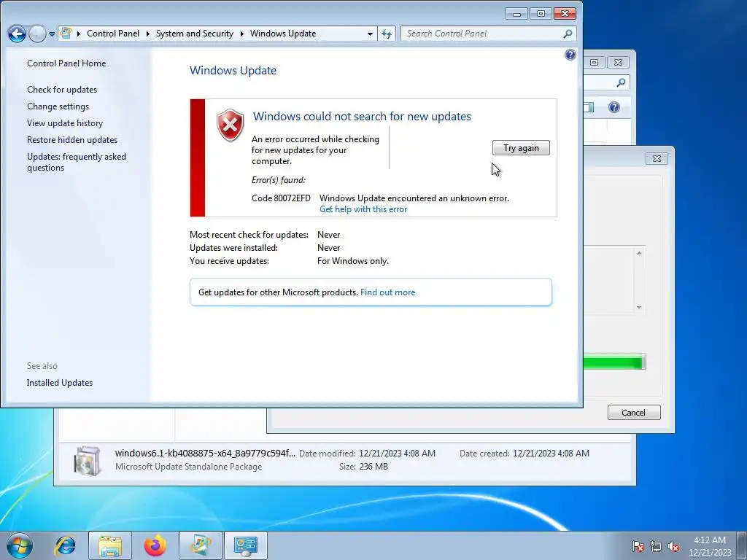The width and height of the screenshot is (747, 560).
Task: Open Installed Updates link
Action: point(60,383)
